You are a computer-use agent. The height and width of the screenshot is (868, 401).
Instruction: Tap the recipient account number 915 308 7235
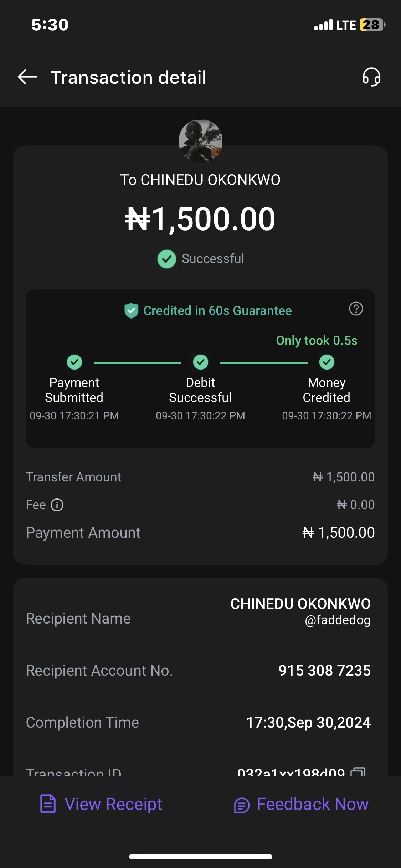click(324, 671)
